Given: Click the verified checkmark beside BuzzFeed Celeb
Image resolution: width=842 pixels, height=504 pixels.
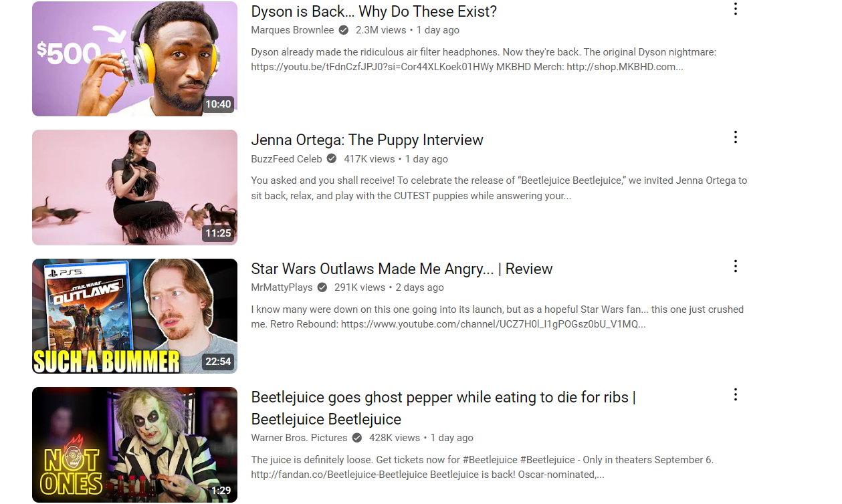Looking at the screenshot, I should (x=331, y=158).
